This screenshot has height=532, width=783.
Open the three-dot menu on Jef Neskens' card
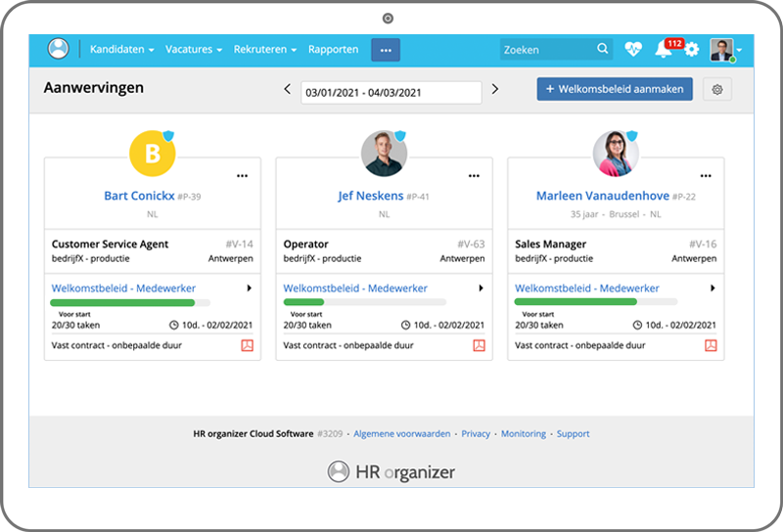point(474,176)
